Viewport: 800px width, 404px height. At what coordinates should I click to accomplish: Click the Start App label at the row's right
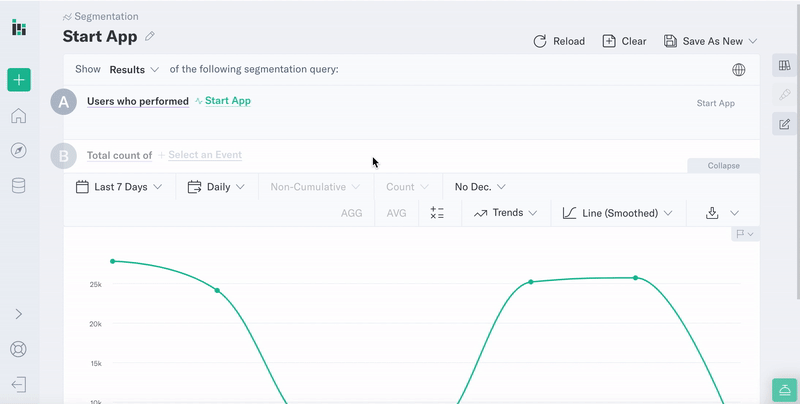715,103
